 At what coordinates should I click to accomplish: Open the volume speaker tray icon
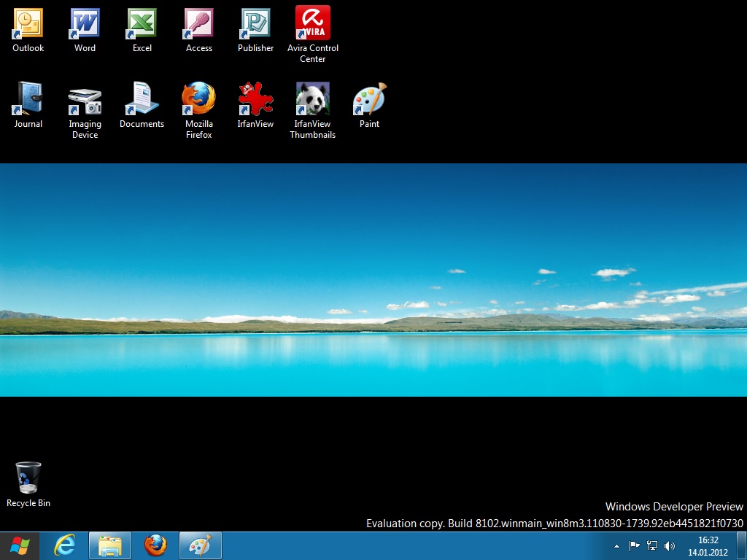pyautogui.click(x=670, y=545)
